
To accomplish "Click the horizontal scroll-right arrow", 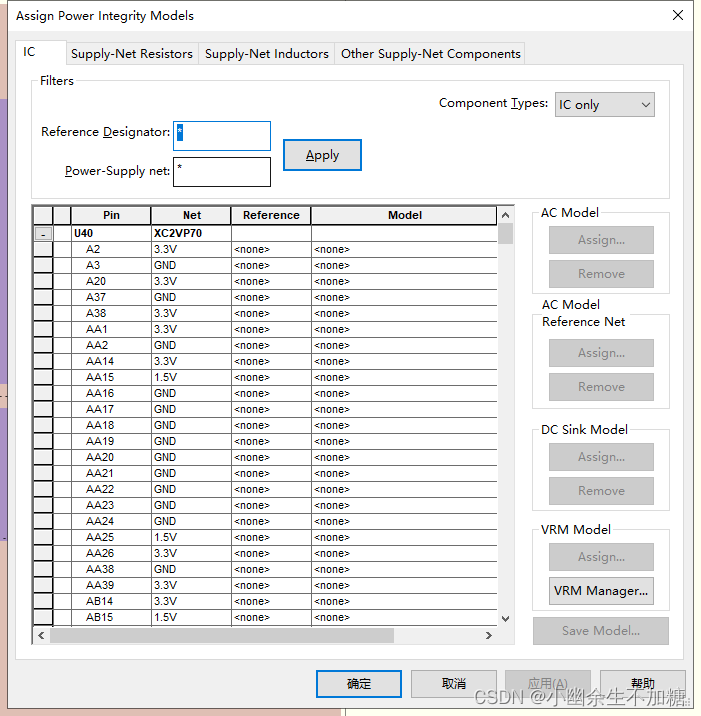I will pyautogui.click(x=489, y=635).
